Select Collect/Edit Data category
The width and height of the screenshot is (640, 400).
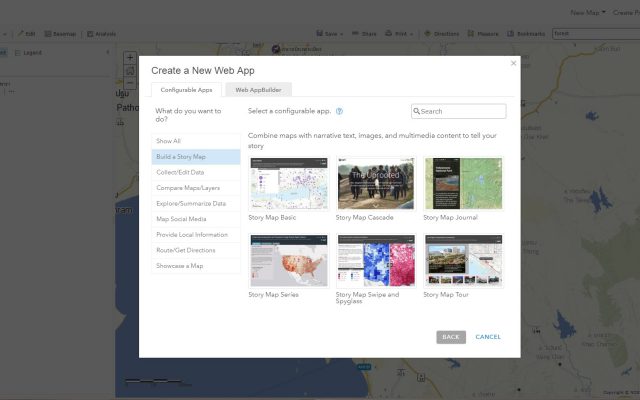point(196,172)
